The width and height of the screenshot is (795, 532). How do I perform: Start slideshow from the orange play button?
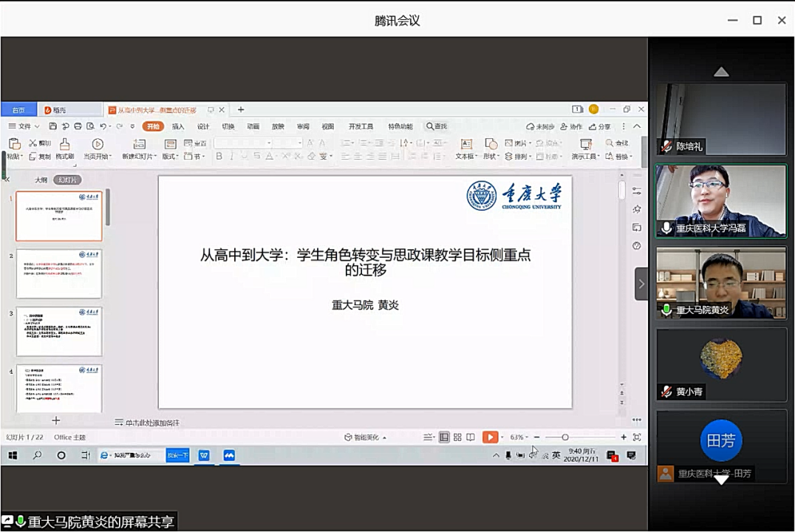point(490,437)
